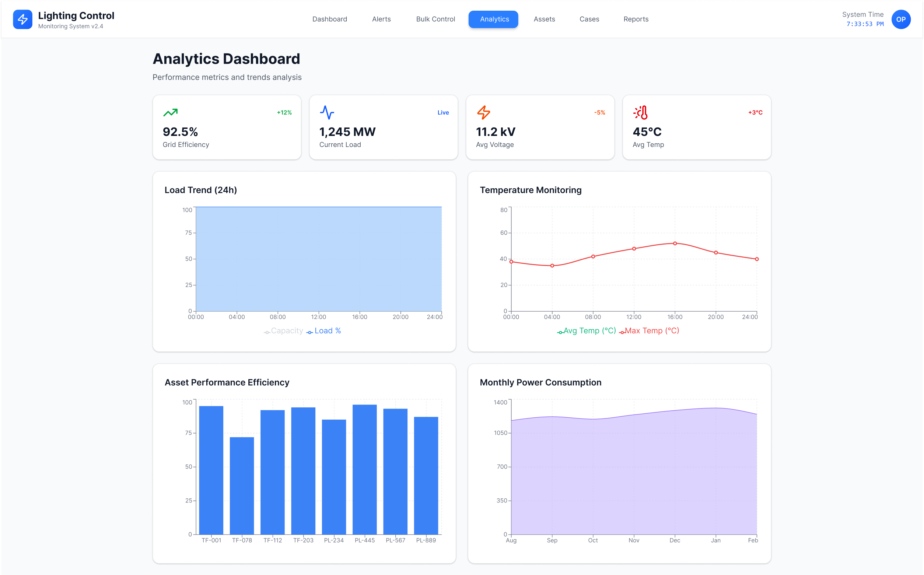This screenshot has height=575, width=924.
Task: Toggle the Avg Temp (°C) legend entry
Action: [x=586, y=331]
